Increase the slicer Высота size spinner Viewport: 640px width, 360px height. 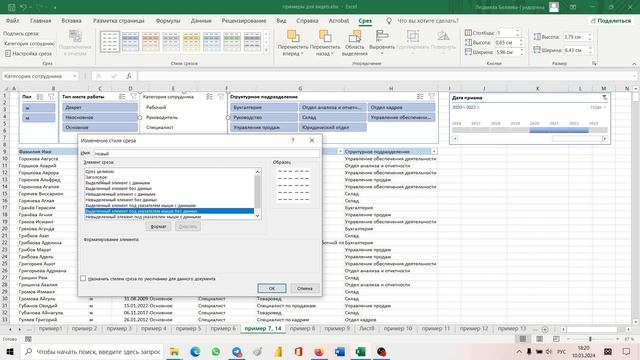point(590,35)
